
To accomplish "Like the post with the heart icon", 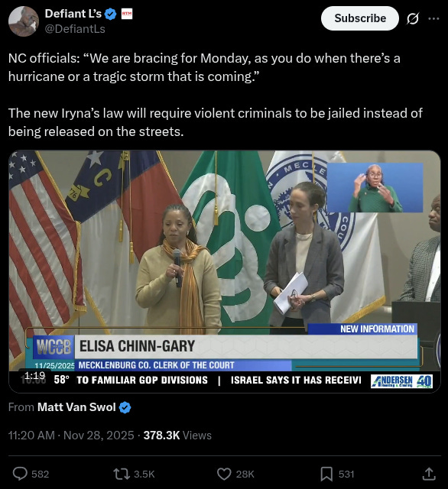I will click(224, 474).
